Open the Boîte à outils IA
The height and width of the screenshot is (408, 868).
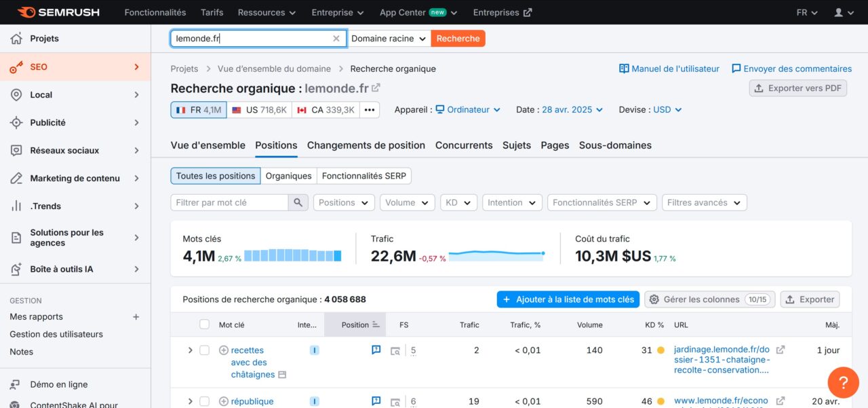click(x=60, y=269)
